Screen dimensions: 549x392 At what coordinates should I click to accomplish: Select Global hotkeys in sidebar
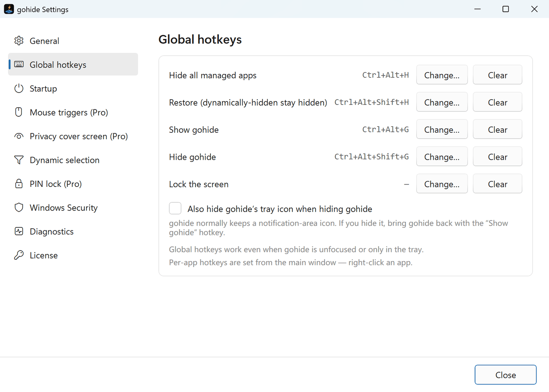(73, 64)
